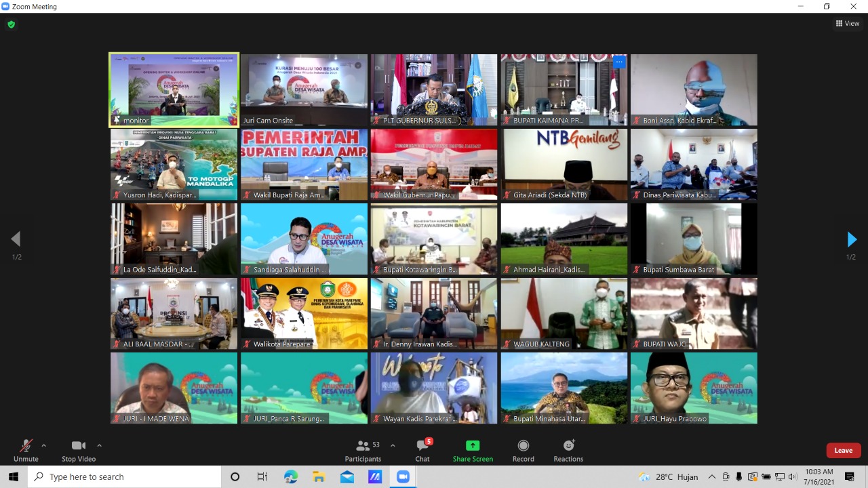Click the Zoom icon in taskbar
The image size is (868, 488).
pyautogui.click(x=403, y=477)
